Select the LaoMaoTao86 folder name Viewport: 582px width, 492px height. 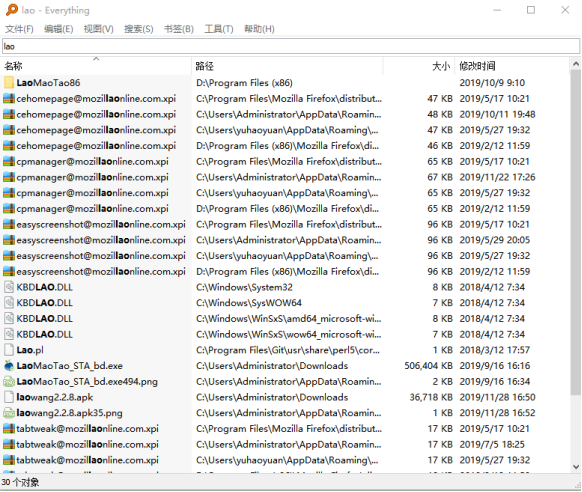point(48,83)
